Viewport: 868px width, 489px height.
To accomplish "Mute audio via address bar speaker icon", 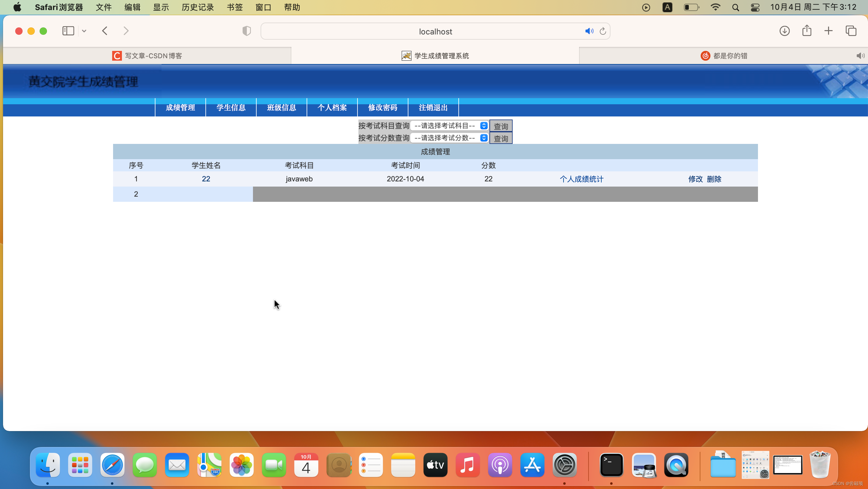I will click(x=589, y=31).
